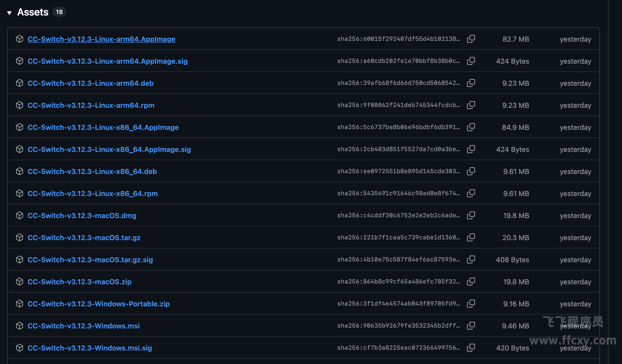Copy SHA256 for Windows.msi
622x364 pixels.
click(471, 326)
